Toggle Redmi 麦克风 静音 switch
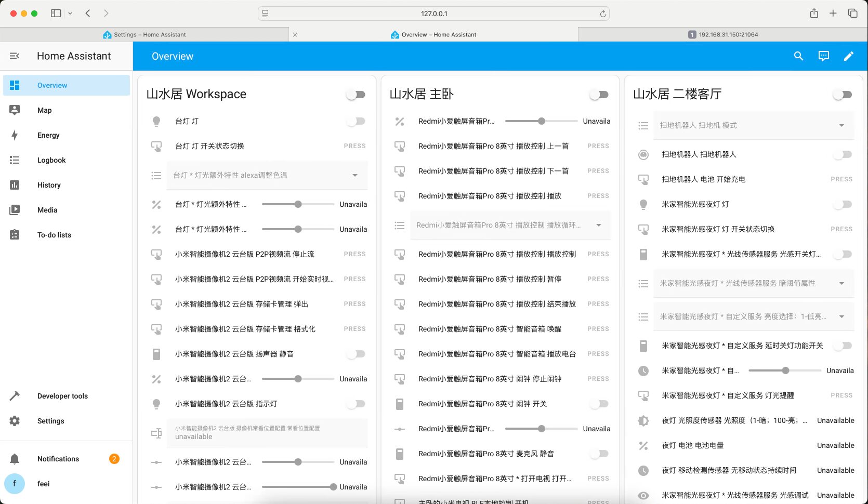Image resolution: width=868 pixels, height=504 pixels. point(599,454)
